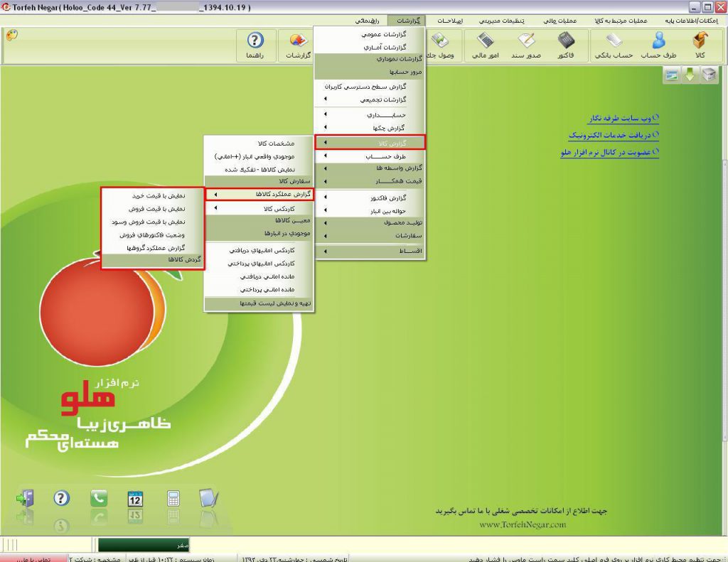The height and width of the screenshot is (562, 728).
Task: Click the help question-mark icon in bottom dock
Action: coord(61,499)
